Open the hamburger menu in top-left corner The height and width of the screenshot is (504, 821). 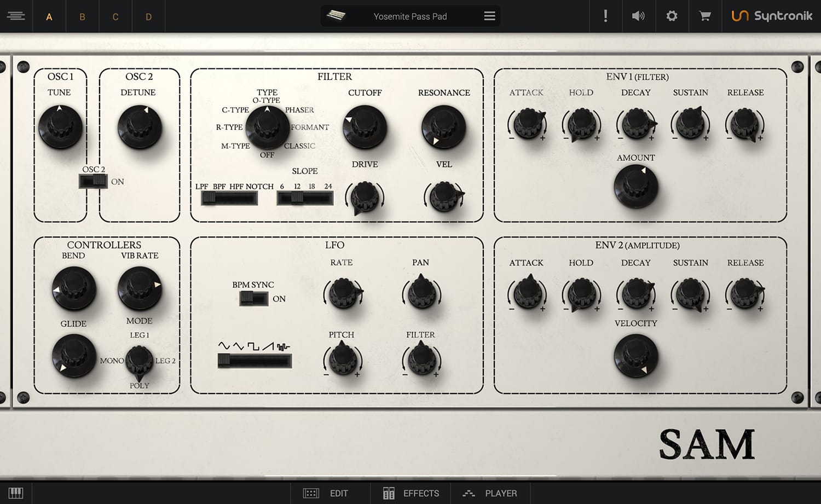[16, 16]
